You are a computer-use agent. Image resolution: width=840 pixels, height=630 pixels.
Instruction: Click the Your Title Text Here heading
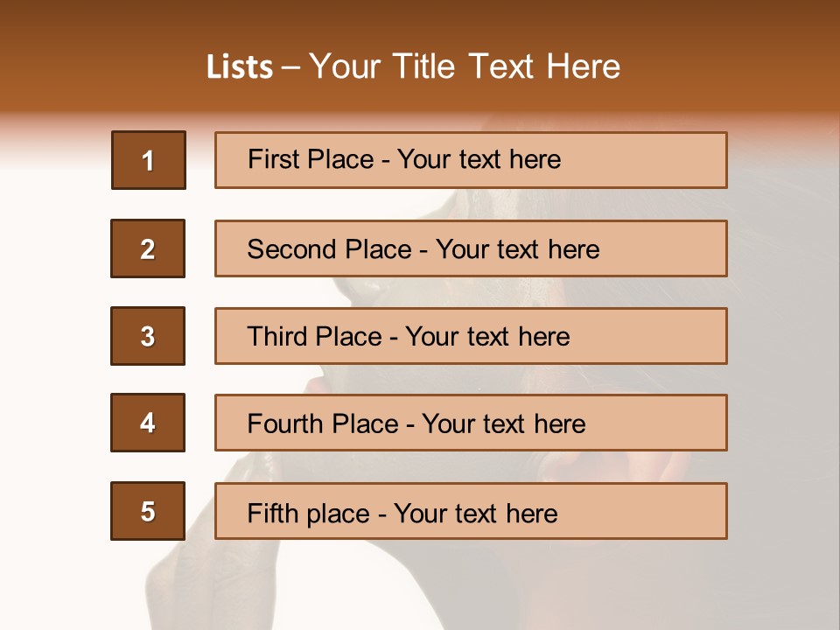pyautogui.click(x=465, y=66)
